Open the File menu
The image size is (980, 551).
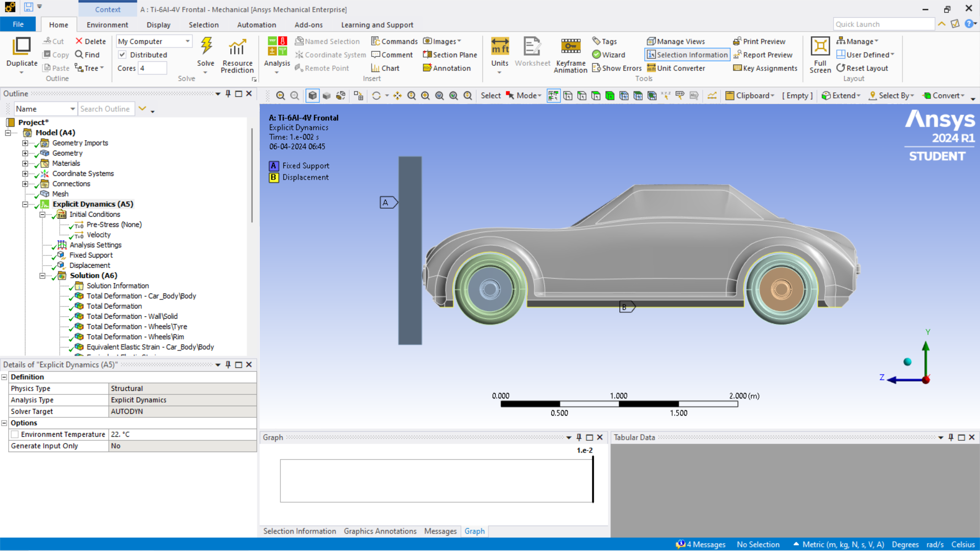[x=18, y=24]
